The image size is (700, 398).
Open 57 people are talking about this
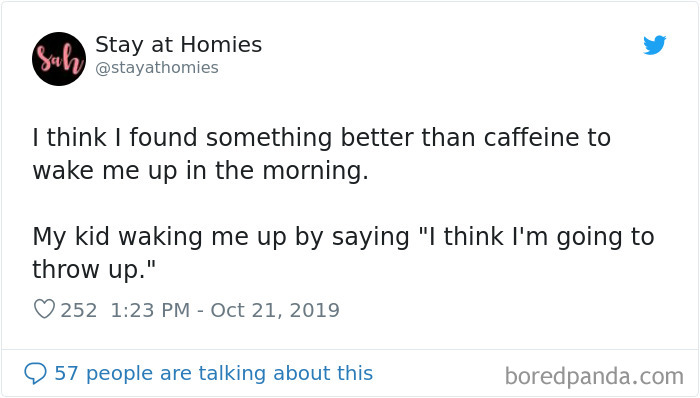pos(213,373)
